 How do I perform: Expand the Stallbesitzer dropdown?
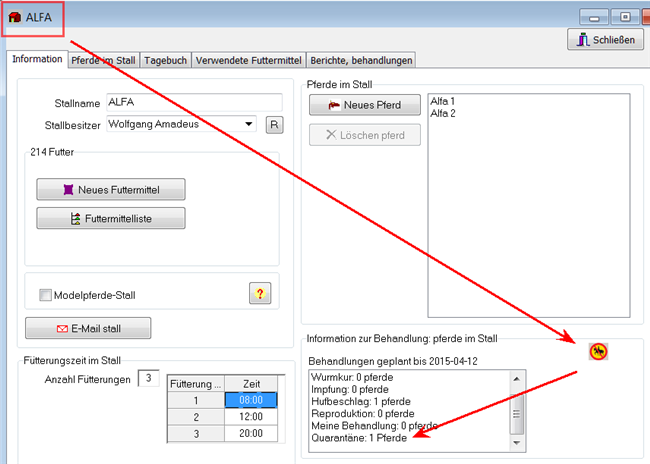click(248, 124)
